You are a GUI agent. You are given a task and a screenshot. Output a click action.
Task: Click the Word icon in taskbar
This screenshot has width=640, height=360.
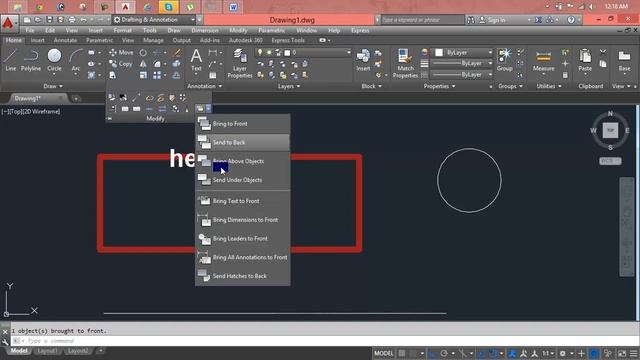233,7
